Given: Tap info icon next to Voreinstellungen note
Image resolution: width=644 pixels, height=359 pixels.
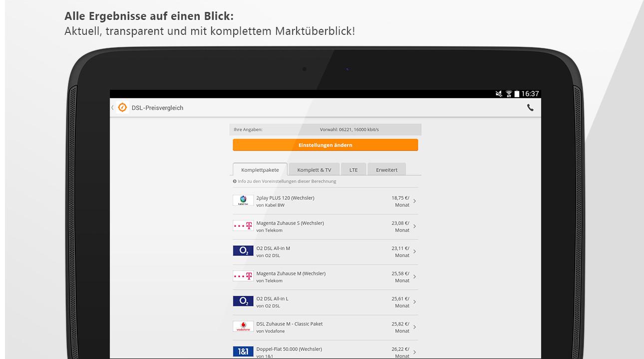Looking at the screenshot, I should click(235, 181).
